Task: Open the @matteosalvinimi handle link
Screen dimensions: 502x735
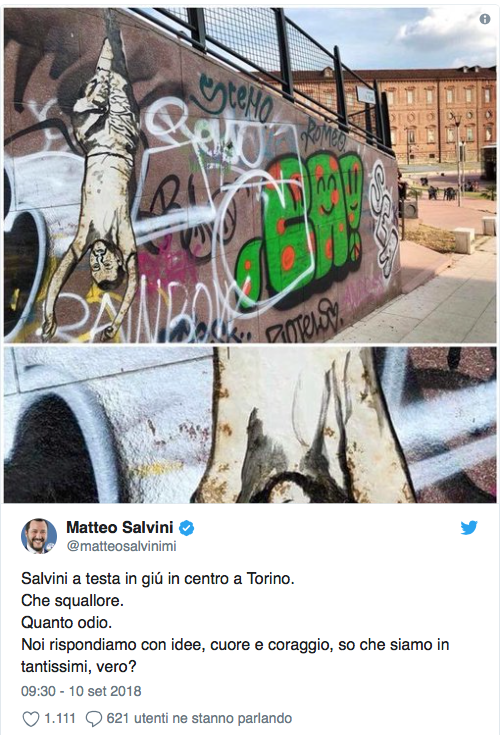Action: click(121, 546)
